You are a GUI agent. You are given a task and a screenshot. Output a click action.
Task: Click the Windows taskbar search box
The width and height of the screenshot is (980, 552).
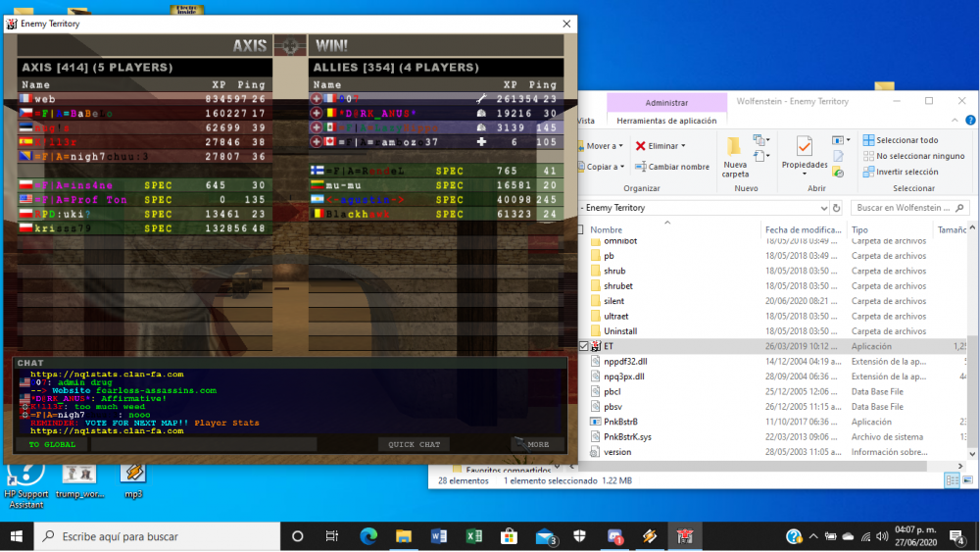(158, 536)
